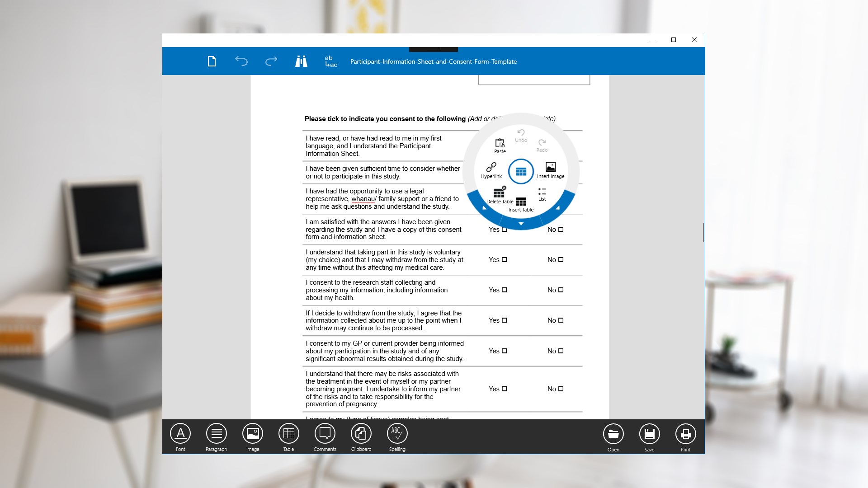Open Find and Replace in the header
Screen dimensions: 868x488
[x=331, y=61]
